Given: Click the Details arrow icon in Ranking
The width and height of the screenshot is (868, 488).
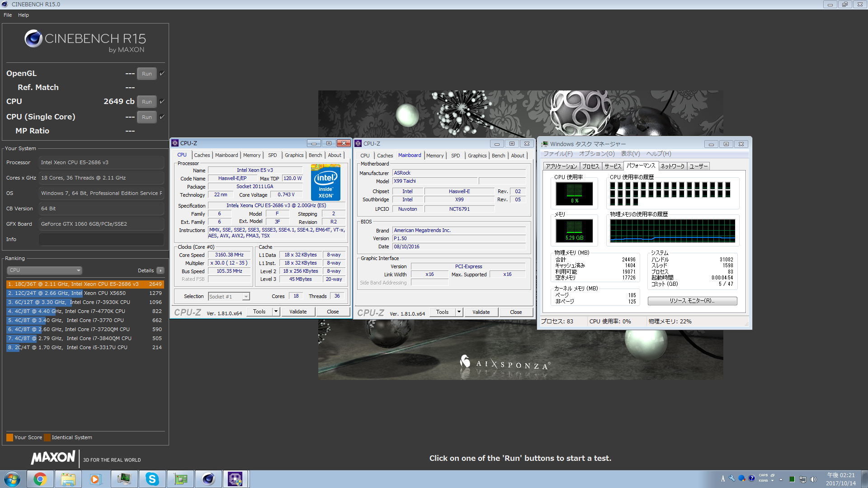Looking at the screenshot, I should [160, 270].
